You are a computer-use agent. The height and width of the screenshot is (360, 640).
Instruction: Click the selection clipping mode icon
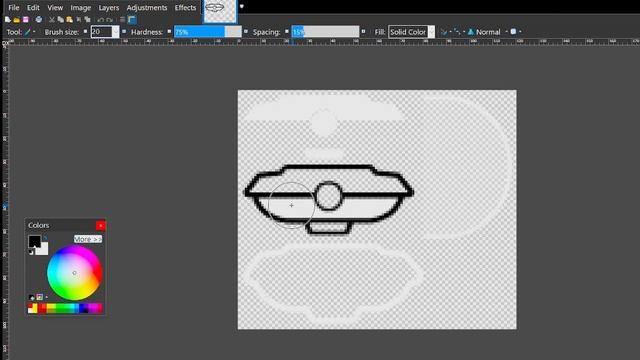point(513,31)
